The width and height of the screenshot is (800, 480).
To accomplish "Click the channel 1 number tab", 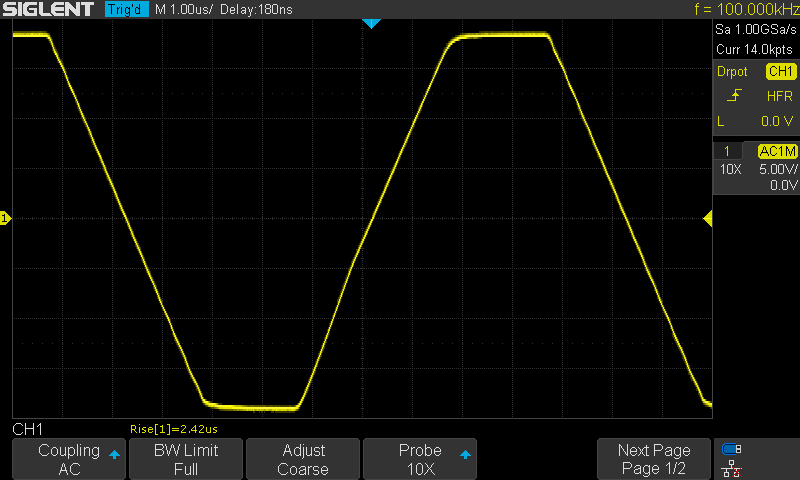I will point(727,151).
